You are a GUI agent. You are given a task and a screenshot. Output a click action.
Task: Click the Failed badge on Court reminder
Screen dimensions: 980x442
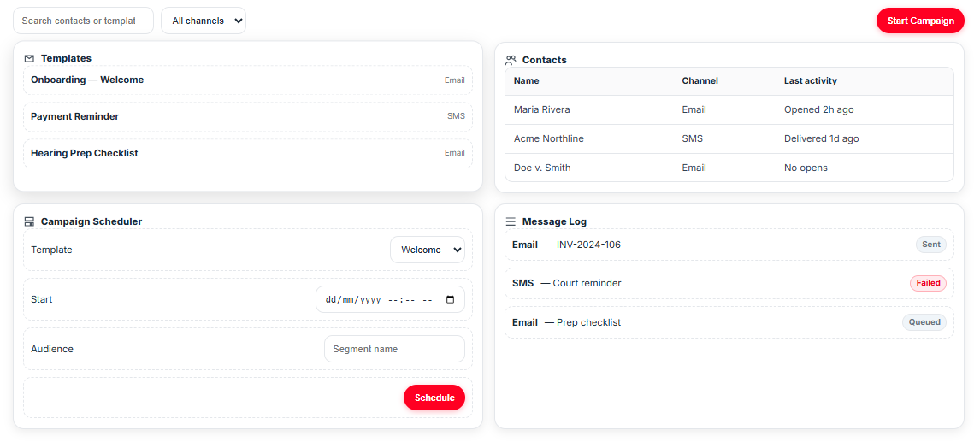point(928,283)
